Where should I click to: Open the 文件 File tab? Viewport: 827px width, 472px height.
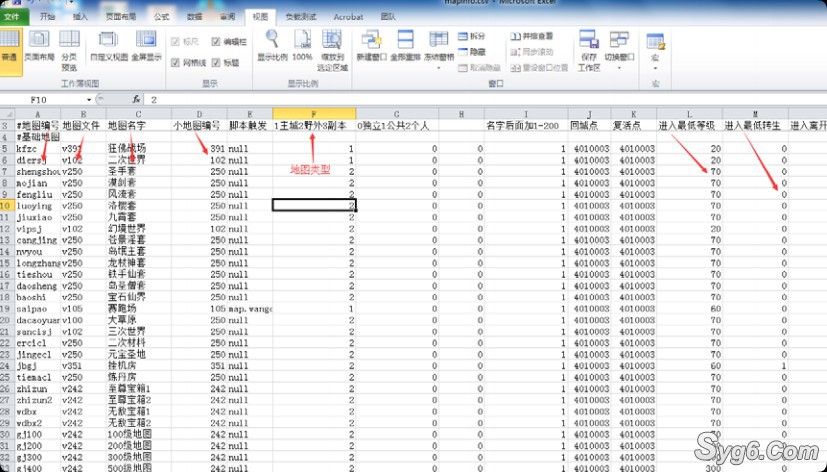click(12, 17)
